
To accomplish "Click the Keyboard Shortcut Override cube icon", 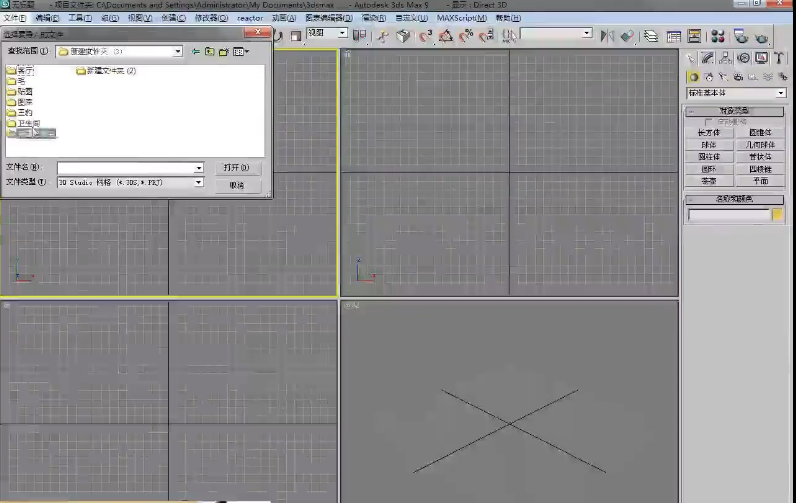I will point(404,36).
